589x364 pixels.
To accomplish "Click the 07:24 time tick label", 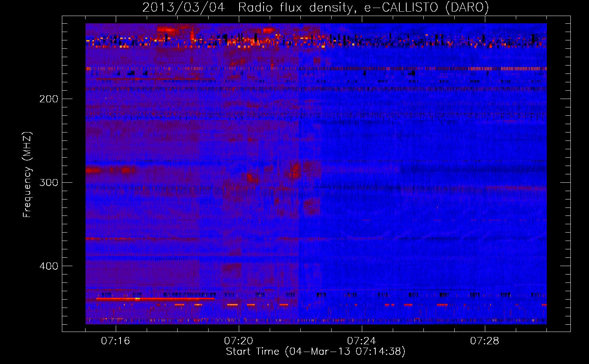I will coord(361,341).
